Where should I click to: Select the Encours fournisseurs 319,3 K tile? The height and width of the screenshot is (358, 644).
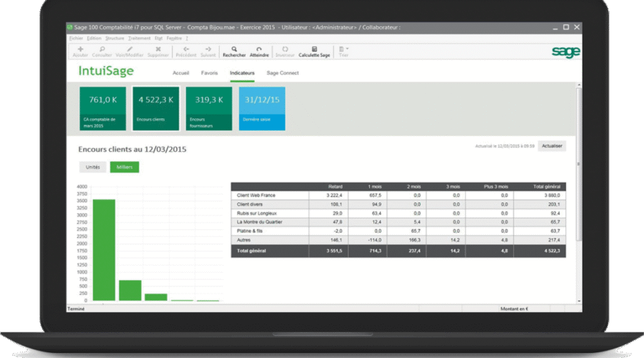pos(209,109)
